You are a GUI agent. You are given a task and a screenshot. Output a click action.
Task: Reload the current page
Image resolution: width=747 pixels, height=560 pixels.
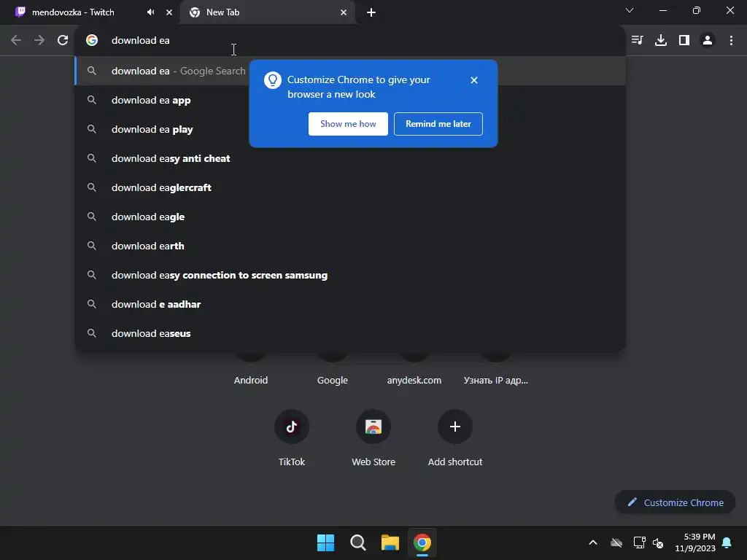click(63, 40)
